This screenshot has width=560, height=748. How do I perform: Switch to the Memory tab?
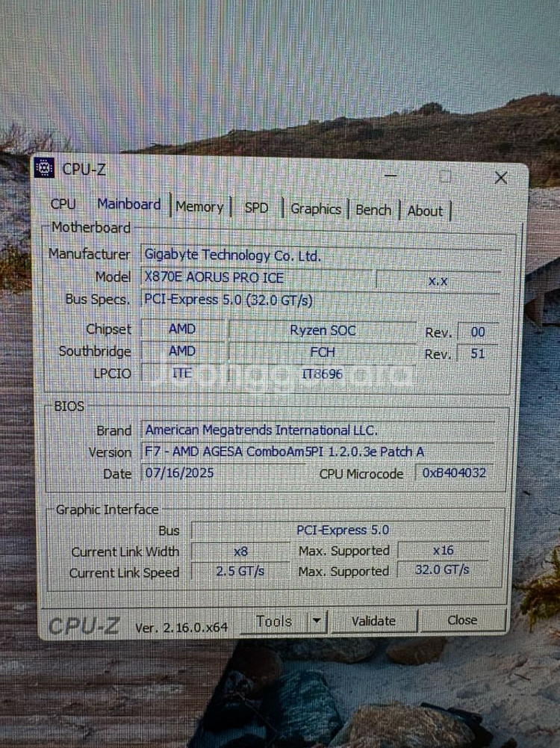199,207
